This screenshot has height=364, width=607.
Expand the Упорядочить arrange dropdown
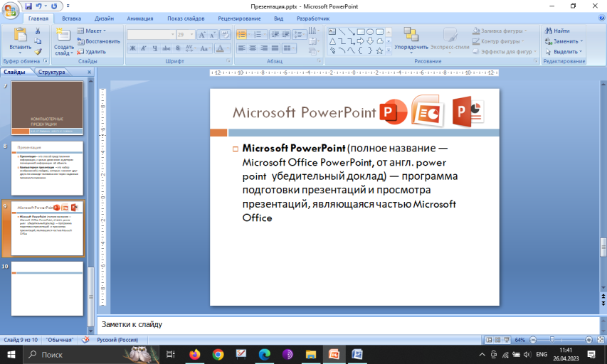(411, 52)
